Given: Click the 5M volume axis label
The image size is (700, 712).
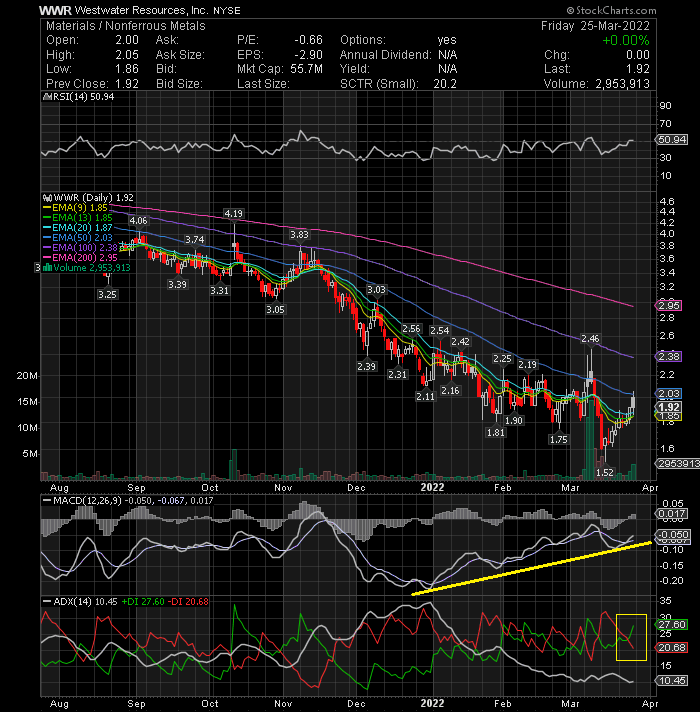Looking at the screenshot, I should (30, 454).
